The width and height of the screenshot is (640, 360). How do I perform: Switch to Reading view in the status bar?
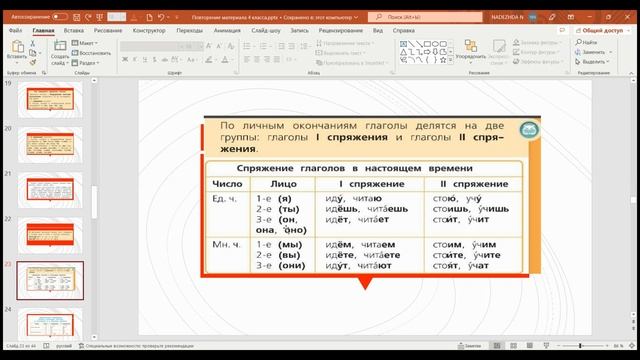pyautogui.click(x=529, y=346)
